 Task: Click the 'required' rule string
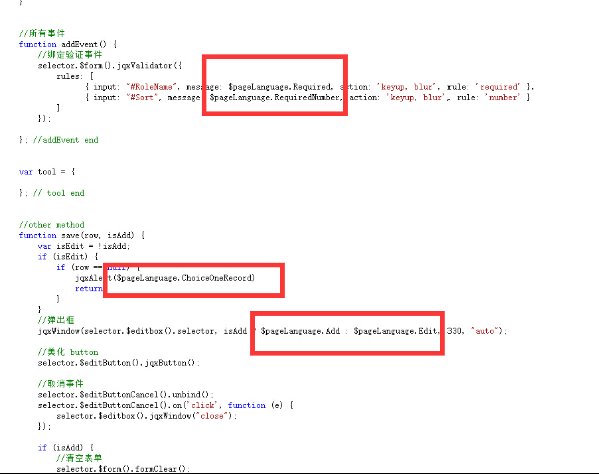[499, 87]
